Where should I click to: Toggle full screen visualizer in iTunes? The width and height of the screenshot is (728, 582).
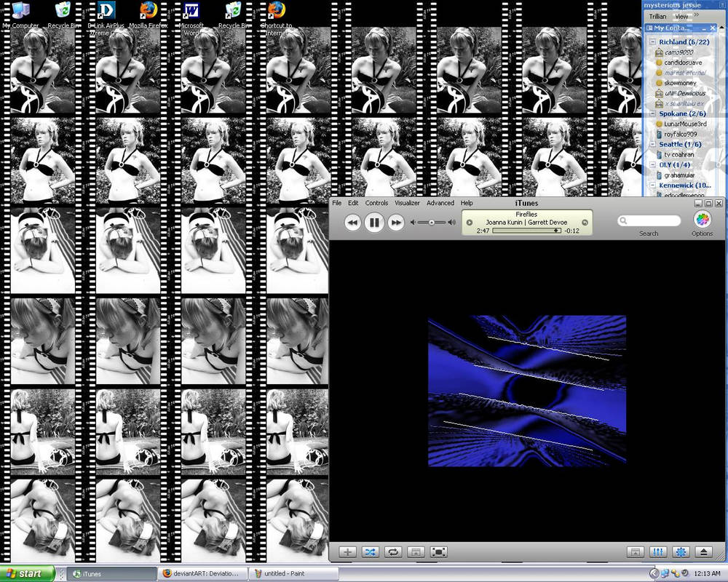(x=439, y=552)
